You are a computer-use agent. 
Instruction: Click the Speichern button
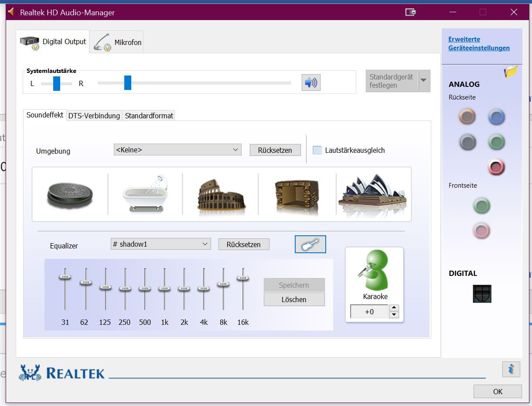(294, 285)
